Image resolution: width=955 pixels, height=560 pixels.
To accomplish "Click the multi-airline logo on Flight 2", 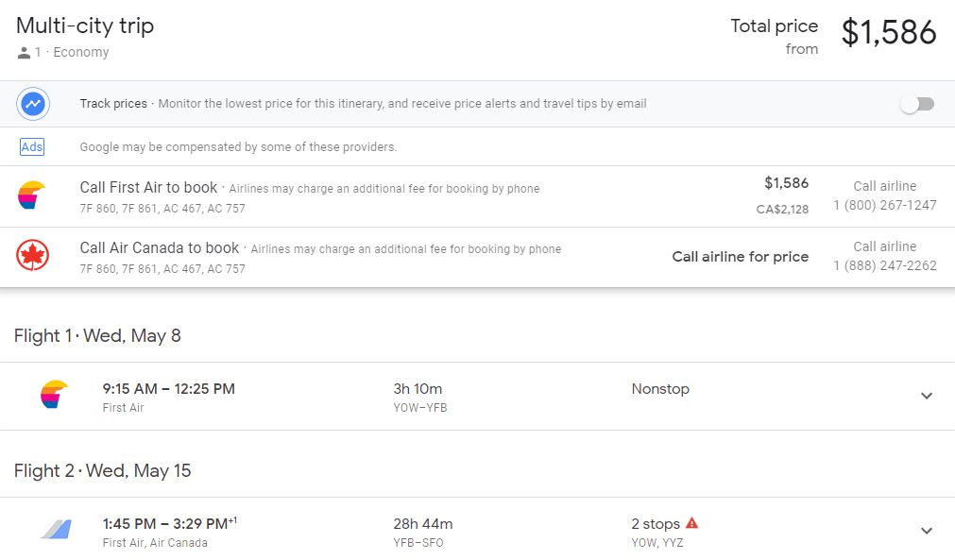I will coord(56,530).
